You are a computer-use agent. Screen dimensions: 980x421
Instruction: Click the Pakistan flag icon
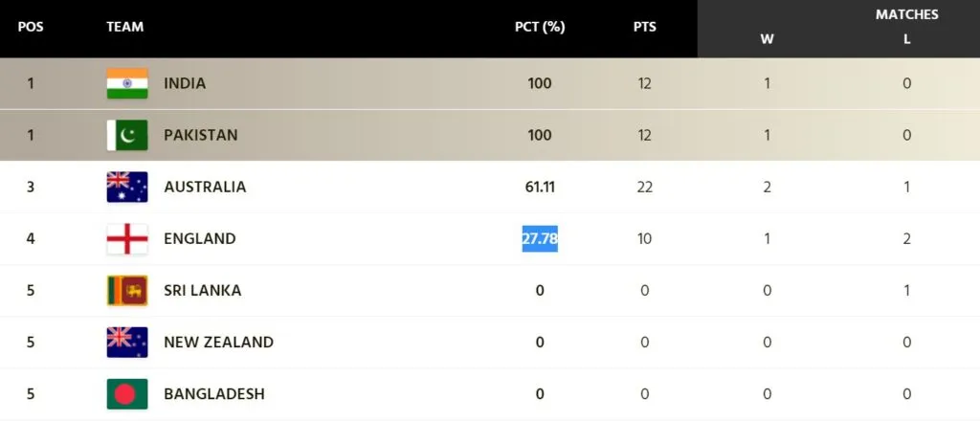pyautogui.click(x=126, y=135)
